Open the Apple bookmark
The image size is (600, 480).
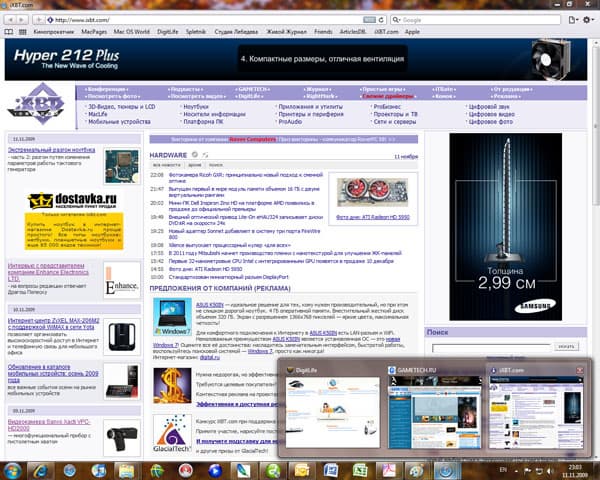click(412, 32)
